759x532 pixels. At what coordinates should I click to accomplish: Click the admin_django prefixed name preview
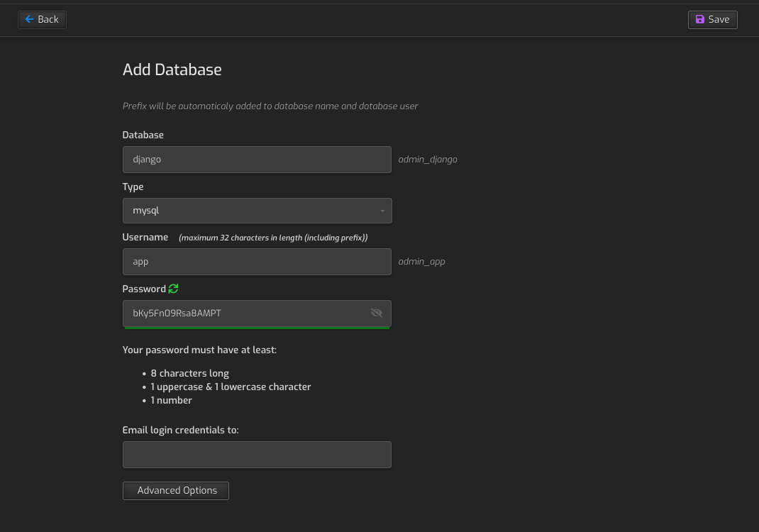click(x=428, y=160)
